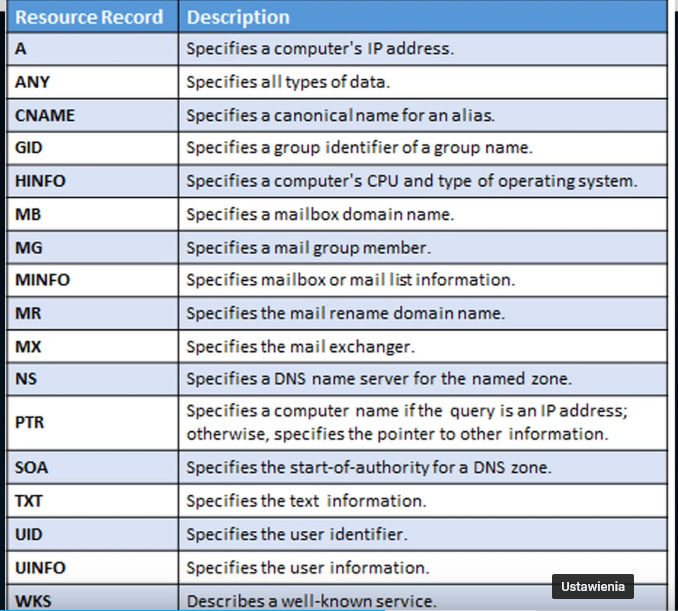Click the PTR record cell

pyautogui.click(x=93, y=422)
